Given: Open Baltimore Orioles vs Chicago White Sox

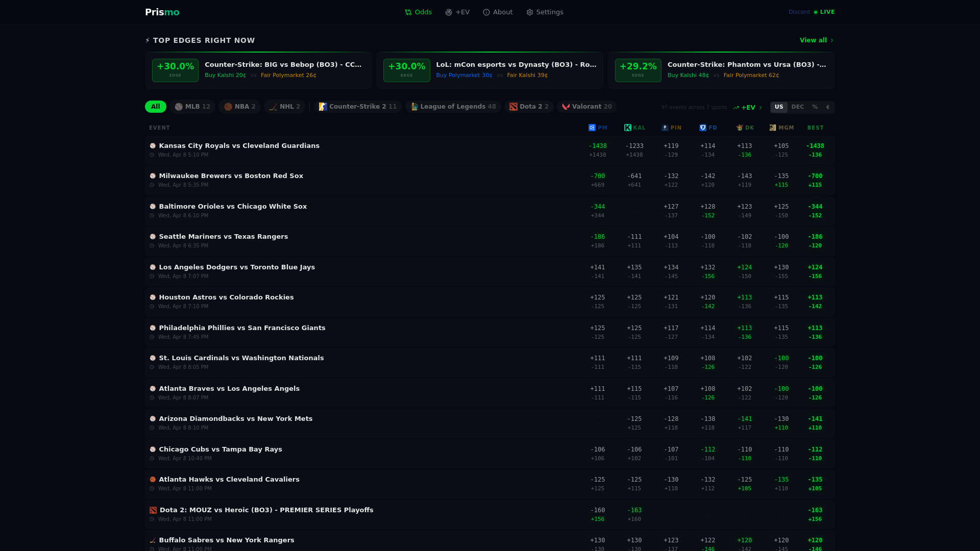Looking at the screenshot, I should tap(490, 211).
